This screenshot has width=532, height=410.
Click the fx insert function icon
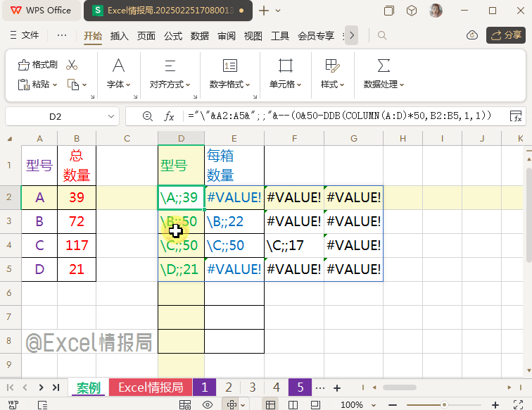[169, 116]
